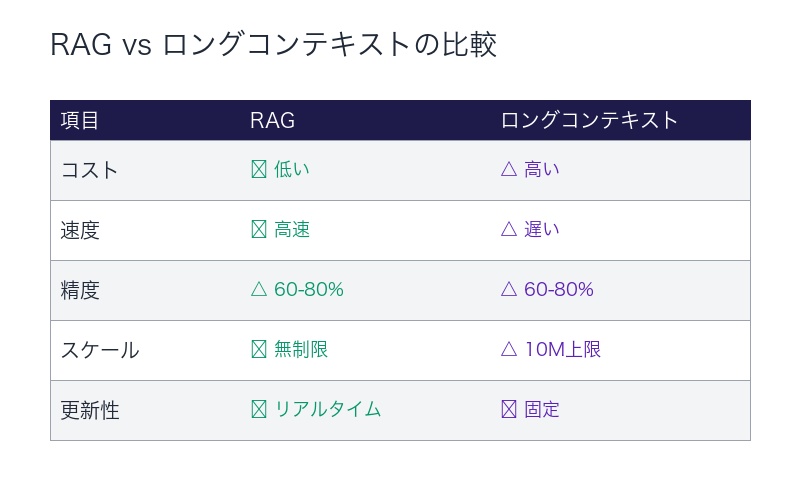800x500 pixels.
Task: Click the triangle icon beside 高い
Action: click(509, 170)
